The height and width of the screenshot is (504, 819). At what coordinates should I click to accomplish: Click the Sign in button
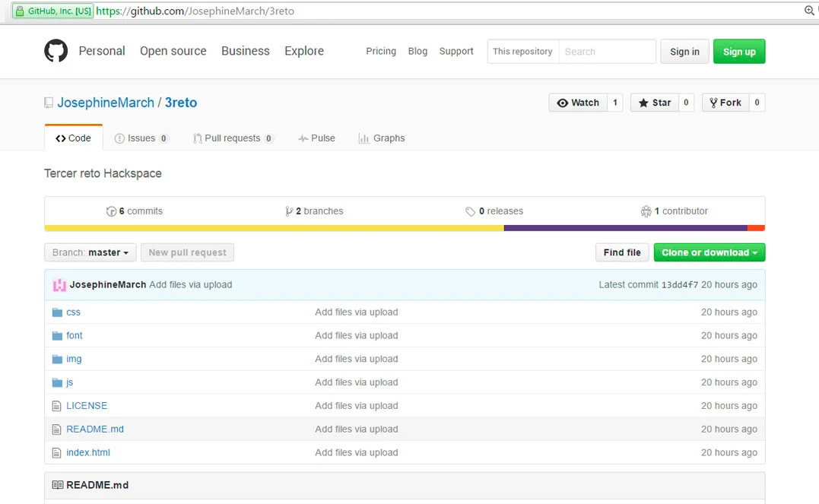click(684, 51)
